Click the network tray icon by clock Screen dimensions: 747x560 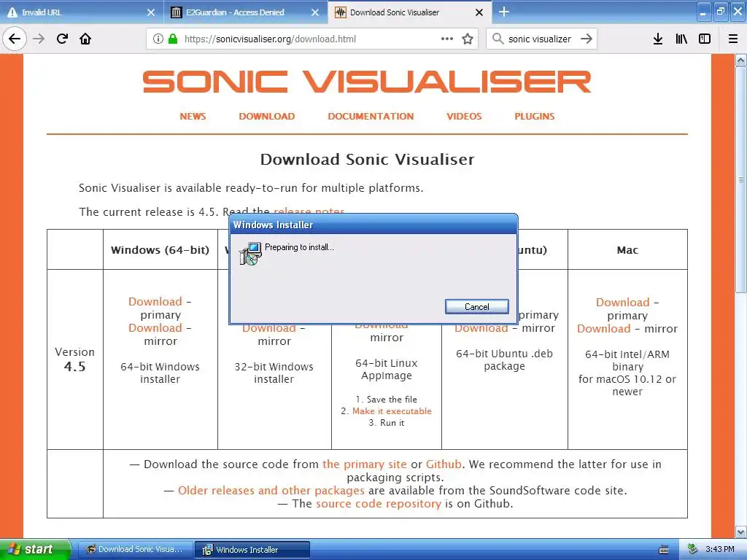point(692,549)
